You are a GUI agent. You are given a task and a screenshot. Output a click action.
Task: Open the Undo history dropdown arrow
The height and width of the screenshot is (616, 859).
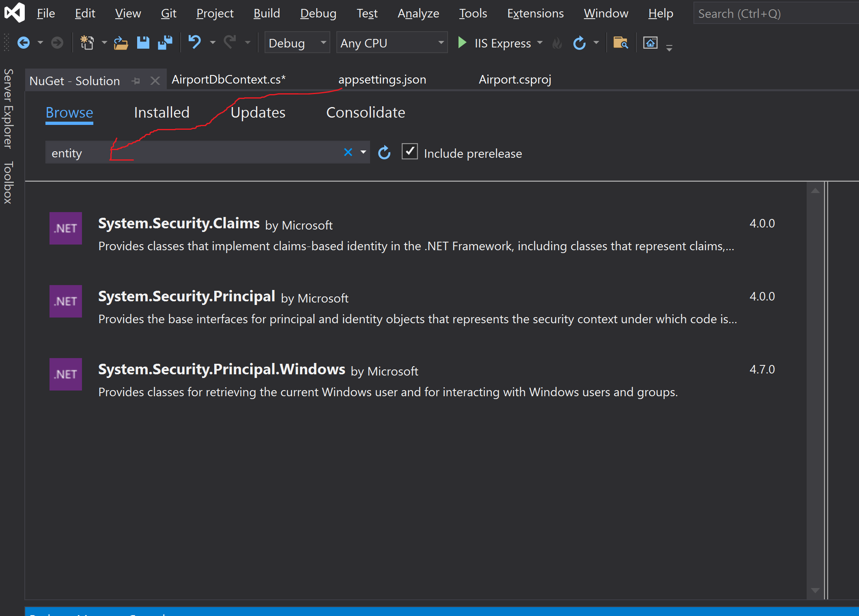coord(213,43)
